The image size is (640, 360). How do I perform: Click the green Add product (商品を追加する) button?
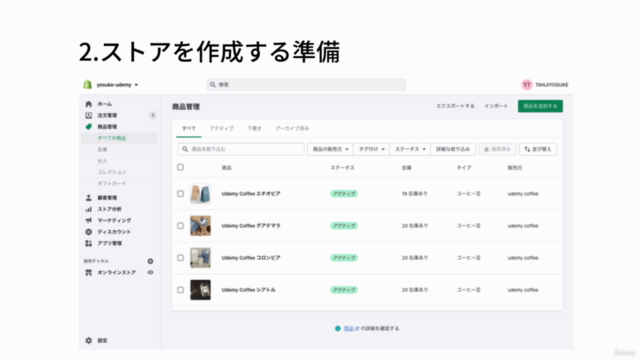540,106
